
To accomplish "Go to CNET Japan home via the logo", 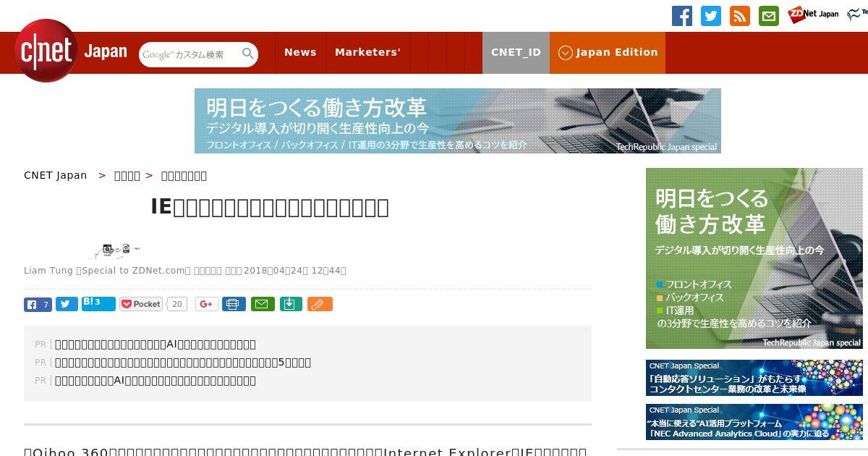I will coord(71,51).
